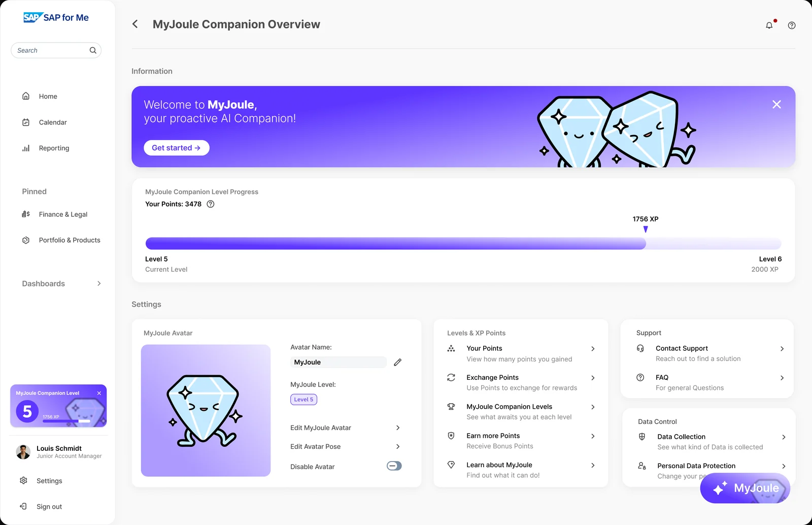Click the MyJoule avatar preview image
The image size is (812, 525).
click(206, 410)
